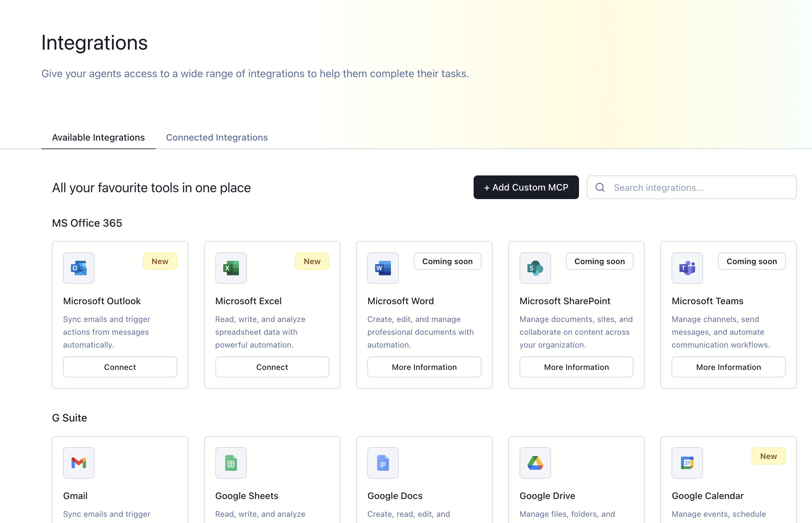
Task: Click the Microsoft Word title
Action: pyautogui.click(x=400, y=301)
